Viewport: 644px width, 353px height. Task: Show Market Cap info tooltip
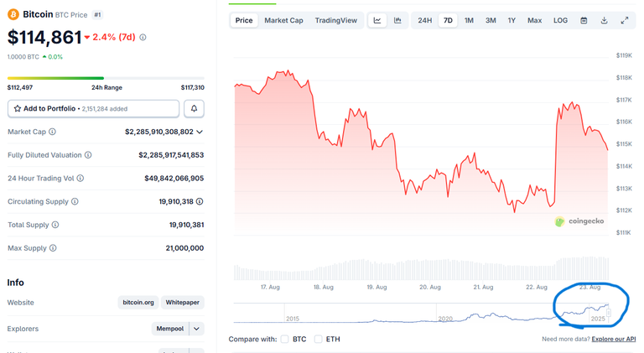[x=52, y=132]
